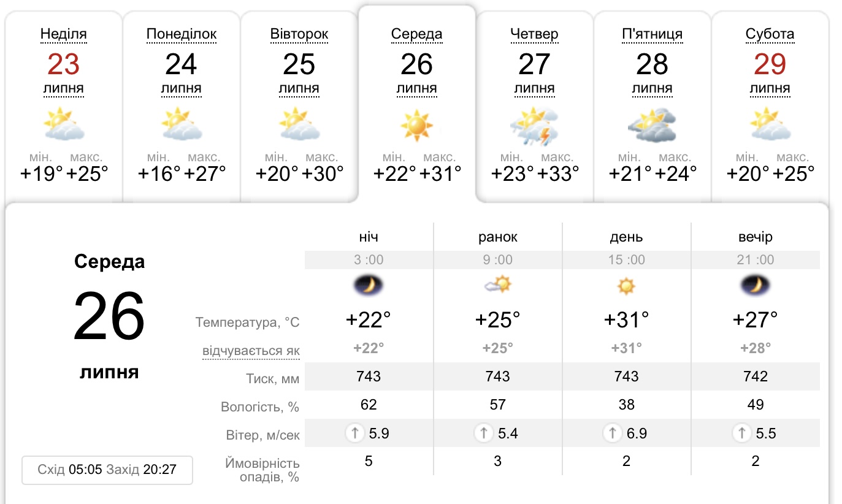This screenshot has height=504, width=842.
Task: Click the wind direction arrow at 3:00
Action: click(354, 434)
